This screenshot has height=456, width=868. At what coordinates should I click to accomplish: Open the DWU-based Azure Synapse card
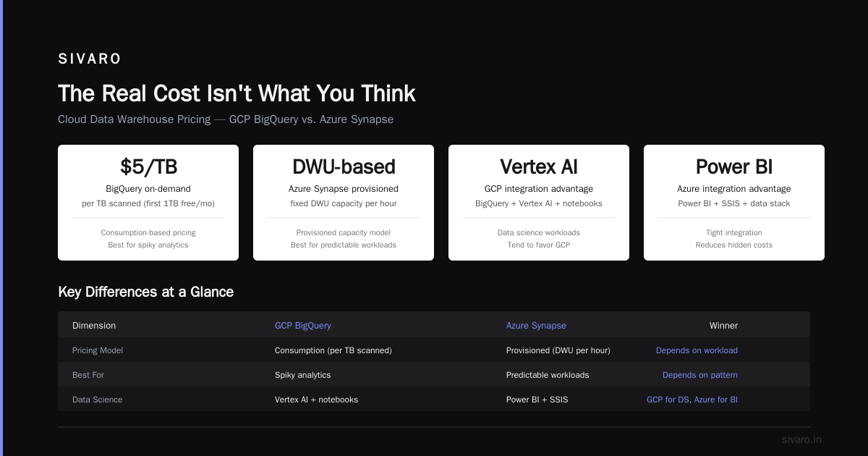344,203
